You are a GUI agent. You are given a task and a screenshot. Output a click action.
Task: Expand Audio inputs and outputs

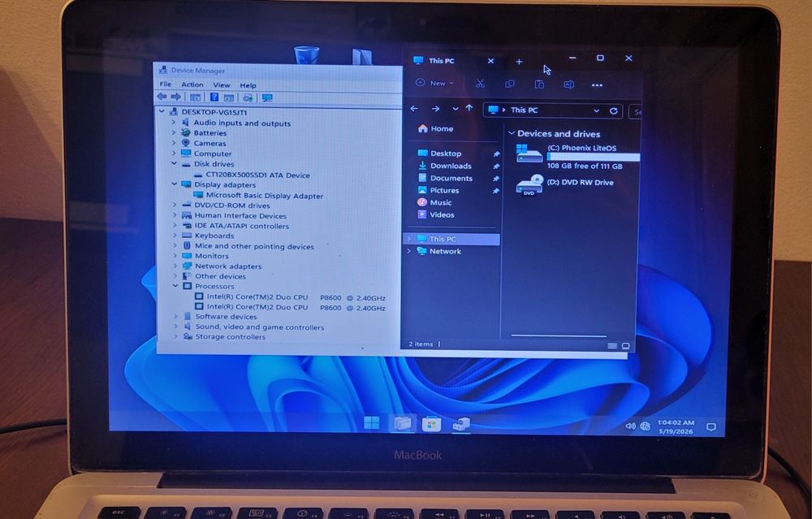[x=174, y=123]
